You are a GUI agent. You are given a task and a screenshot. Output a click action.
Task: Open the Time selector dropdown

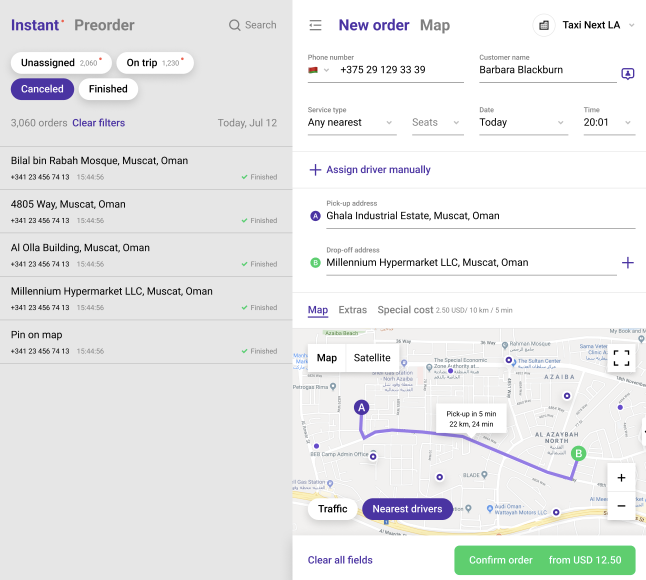coord(608,123)
